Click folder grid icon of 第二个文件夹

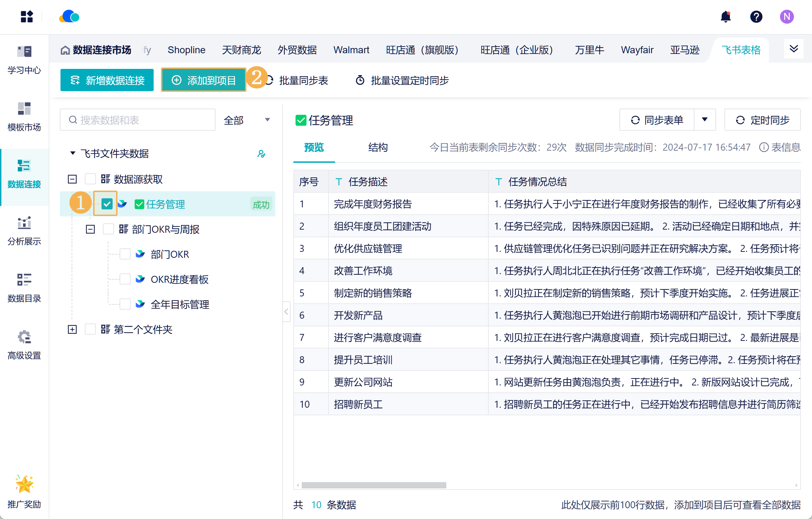105,329
